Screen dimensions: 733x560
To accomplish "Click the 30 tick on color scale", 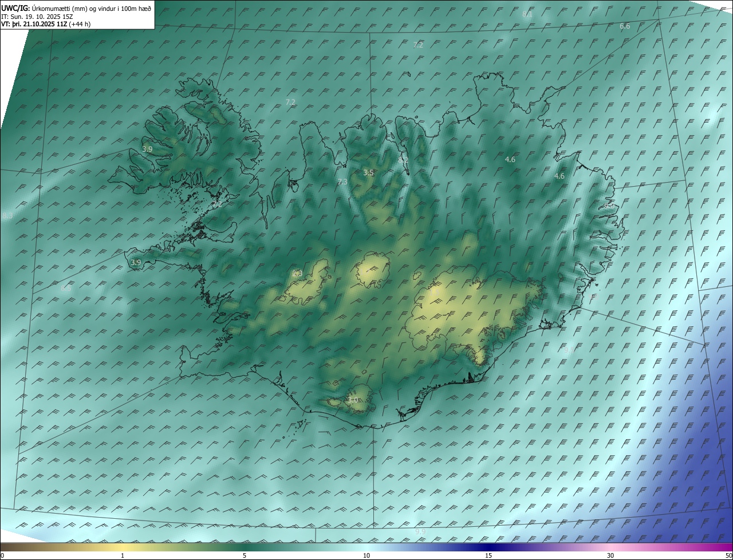I will [x=610, y=555].
